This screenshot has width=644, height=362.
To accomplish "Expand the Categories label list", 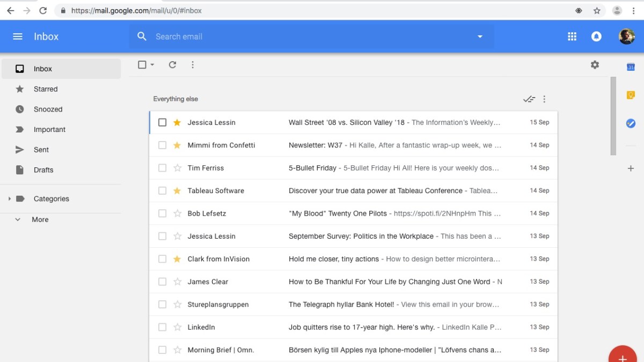I will click(x=9, y=199).
